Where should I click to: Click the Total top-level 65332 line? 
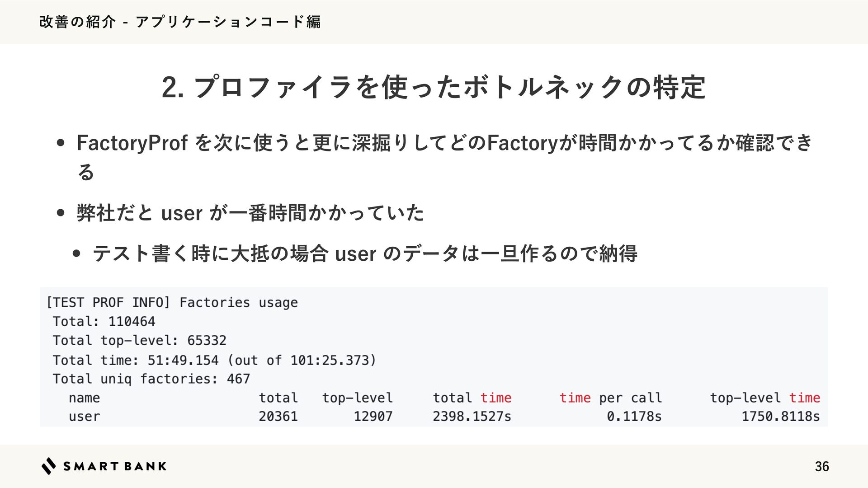(x=139, y=340)
